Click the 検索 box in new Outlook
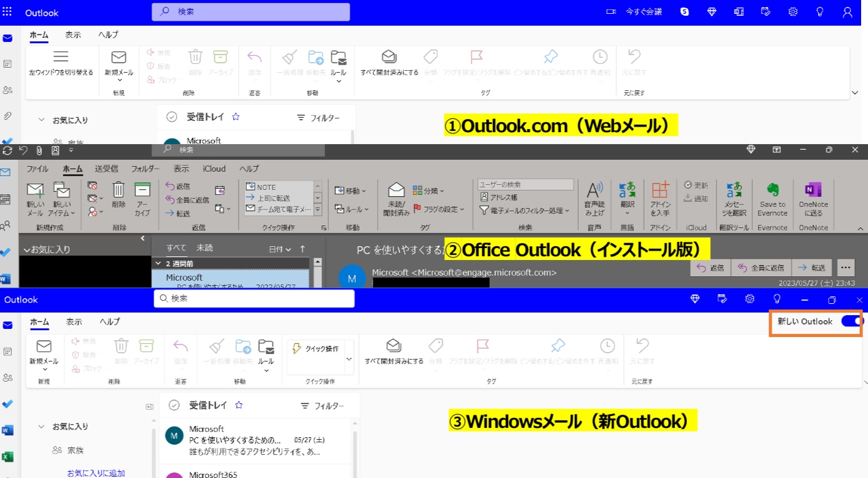Screen dimensions: 868x478 click(x=254, y=299)
